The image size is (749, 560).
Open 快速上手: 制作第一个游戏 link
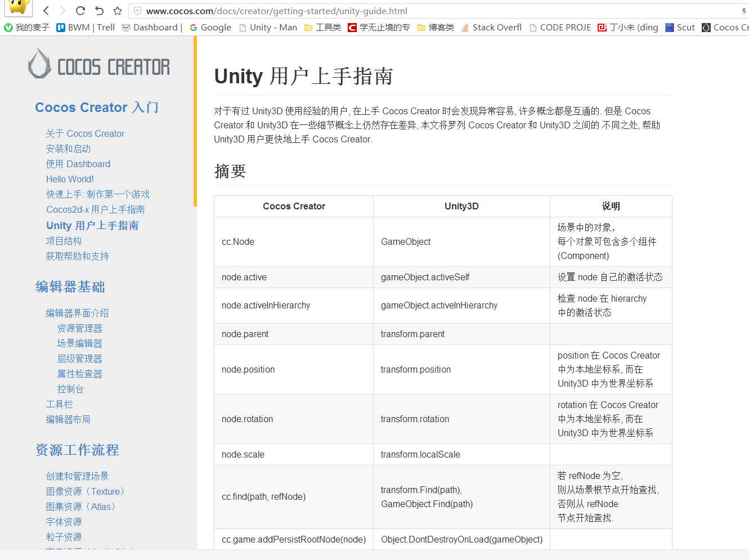98,194
